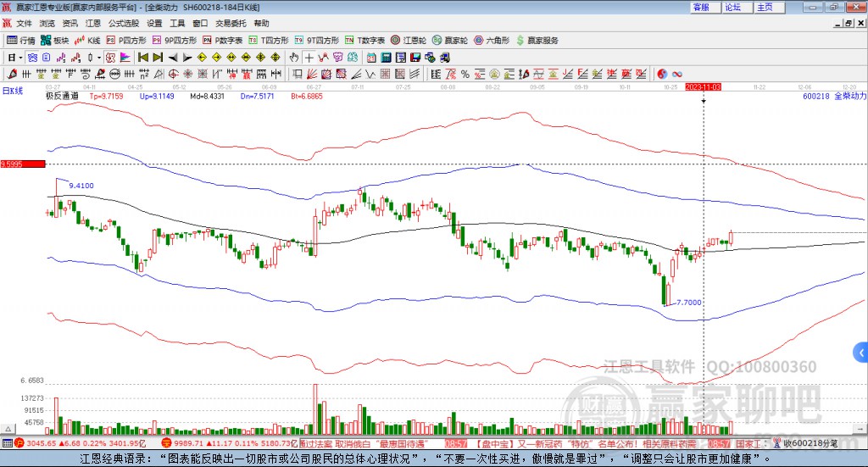Screen dimensions: 868x467
Task: Open the 江恩 menu
Action: click(93, 23)
